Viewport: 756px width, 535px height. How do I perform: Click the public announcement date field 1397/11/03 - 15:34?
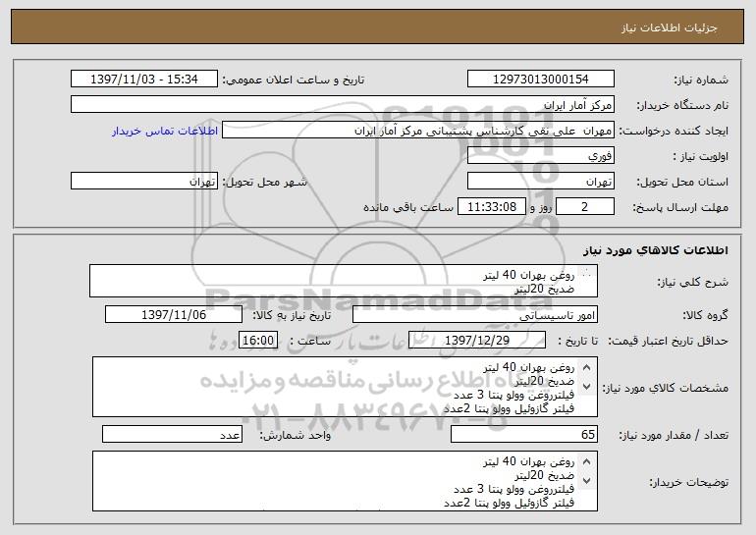click(x=144, y=80)
